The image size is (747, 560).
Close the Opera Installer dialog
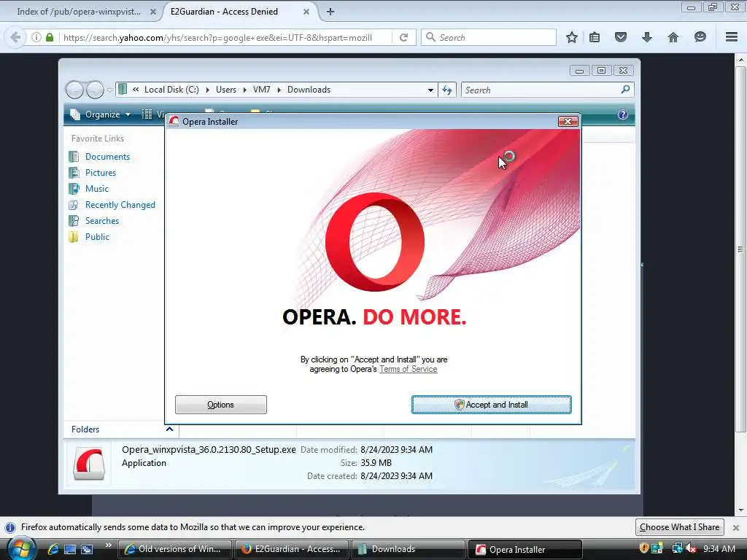tap(568, 122)
